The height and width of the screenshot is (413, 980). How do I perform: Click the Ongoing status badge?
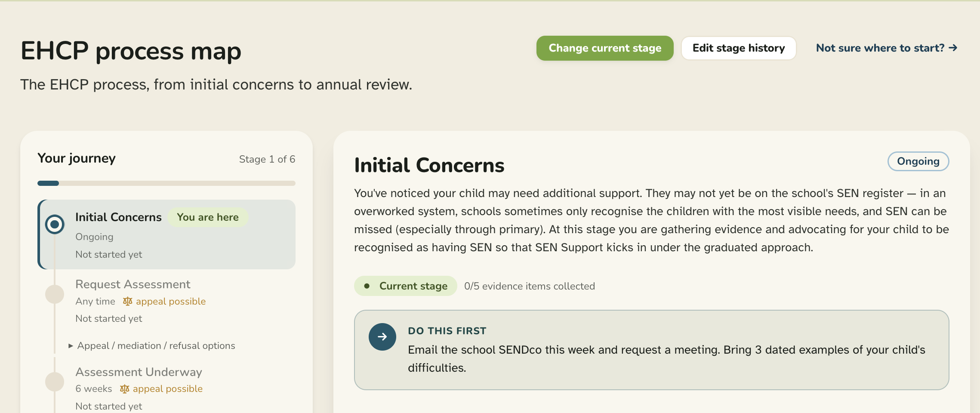(x=918, y=161)
